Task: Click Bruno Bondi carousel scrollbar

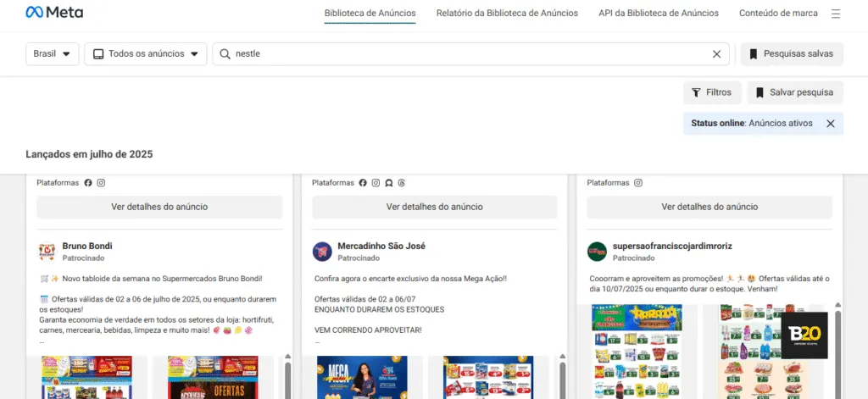Action: point(287,380)
